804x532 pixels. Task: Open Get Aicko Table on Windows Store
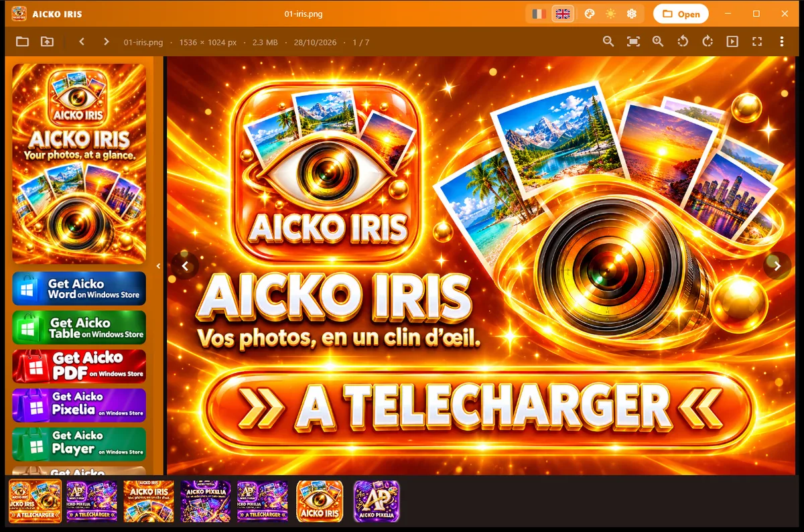point(79,328)
